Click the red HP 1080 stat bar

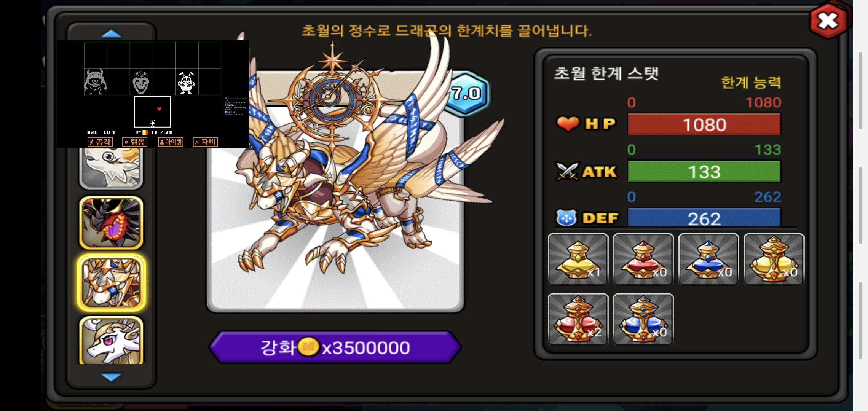click(x=704, y=124)
